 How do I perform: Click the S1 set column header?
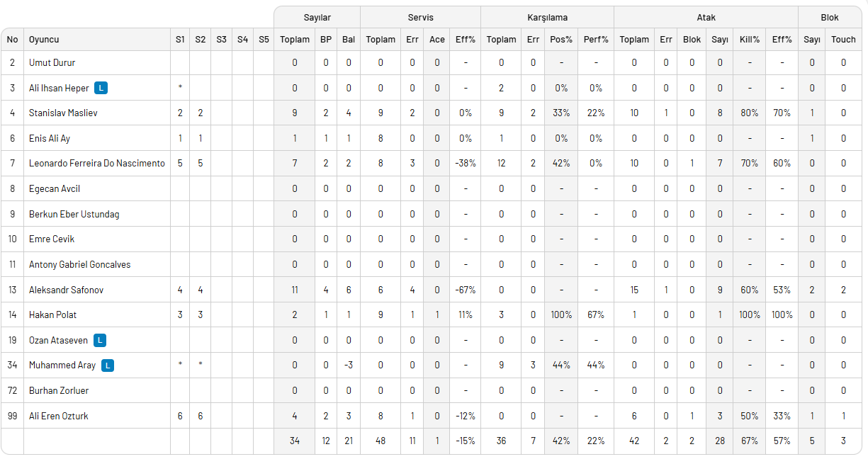pyautogui.click(x=180, y=40)
